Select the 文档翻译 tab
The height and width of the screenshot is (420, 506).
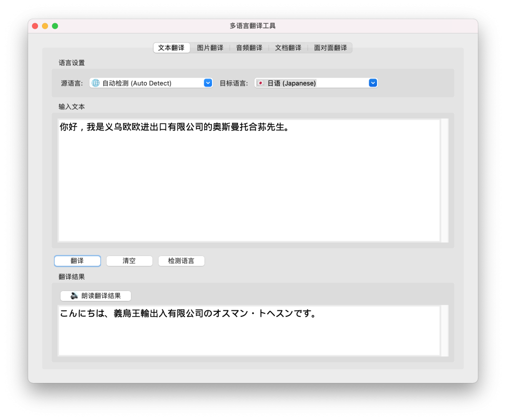point(288,48)
